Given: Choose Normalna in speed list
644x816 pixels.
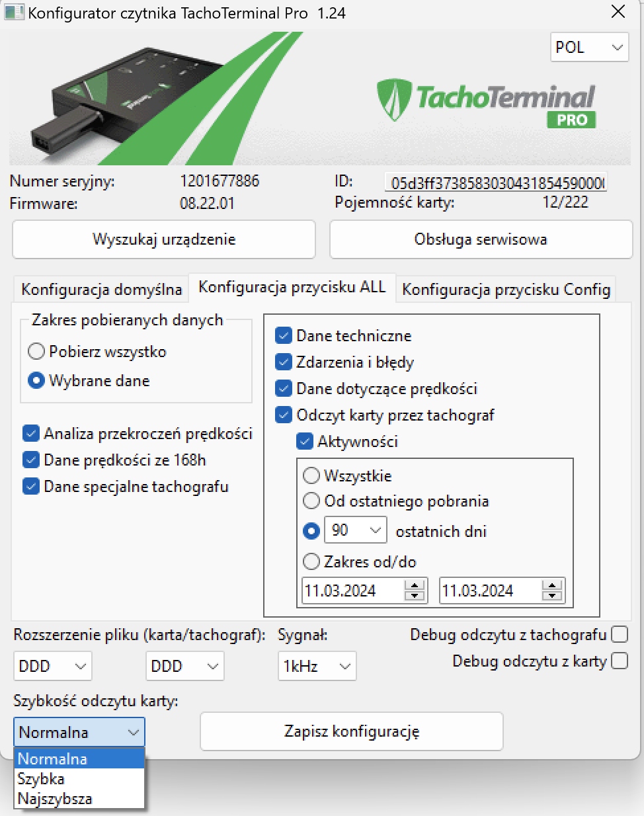Looking at the screenshot, I should 79,758.
